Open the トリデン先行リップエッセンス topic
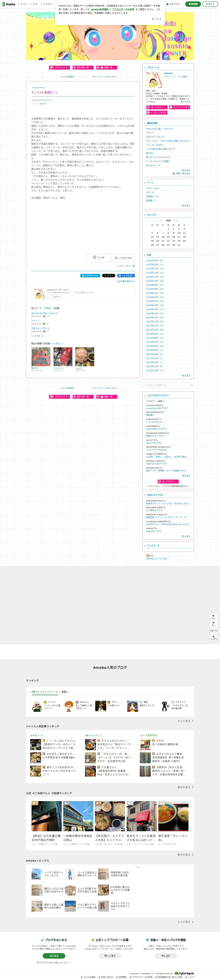 point(48,874)
